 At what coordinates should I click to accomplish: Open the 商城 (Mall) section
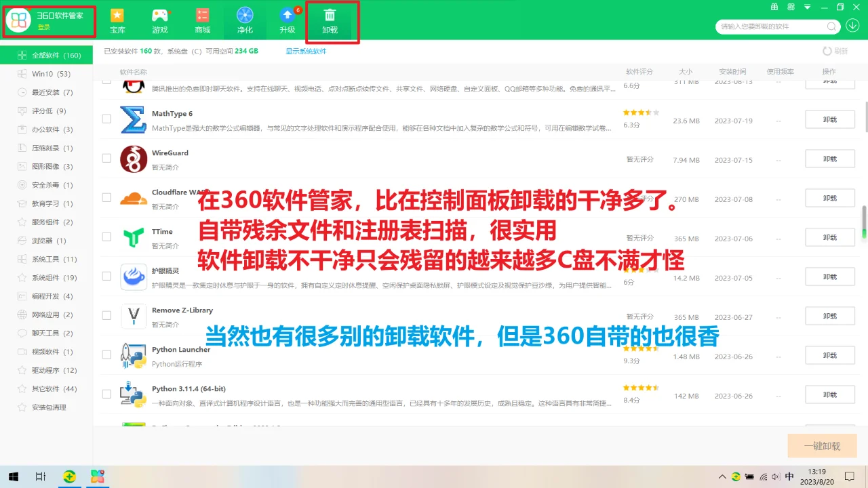[202, 20]
